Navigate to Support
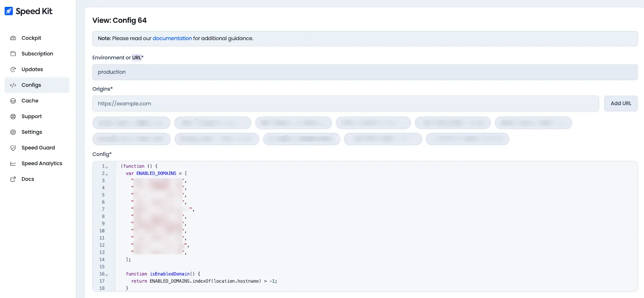Image resolution: width=644 pixels, height=298 pixels. pos(37,116)
